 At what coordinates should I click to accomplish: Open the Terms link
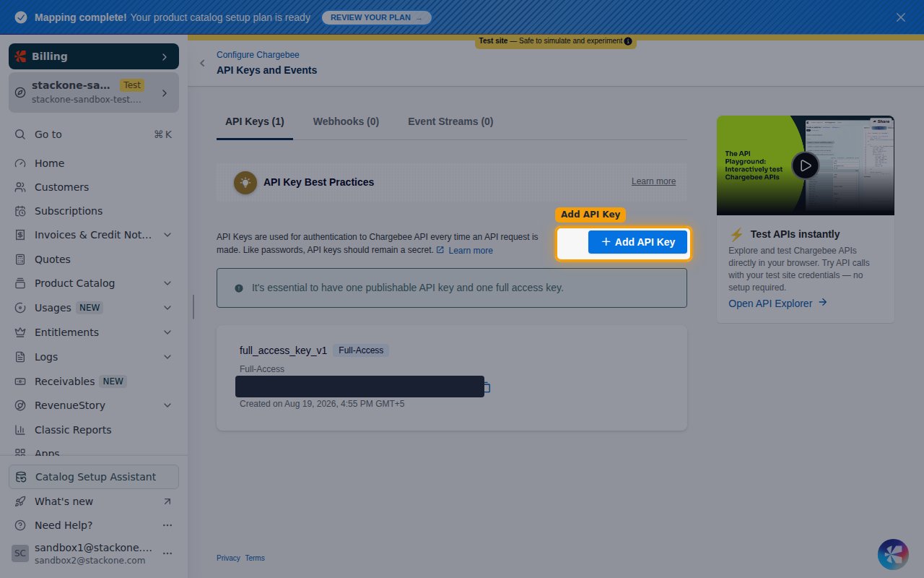pos(255,558)
